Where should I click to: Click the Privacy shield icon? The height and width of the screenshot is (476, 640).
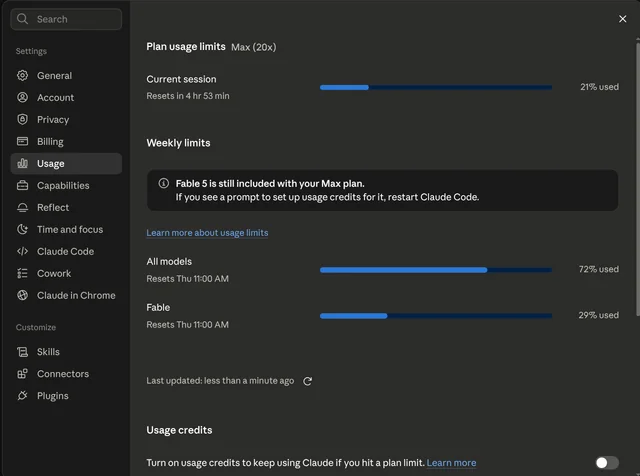(x=22, y=120)
